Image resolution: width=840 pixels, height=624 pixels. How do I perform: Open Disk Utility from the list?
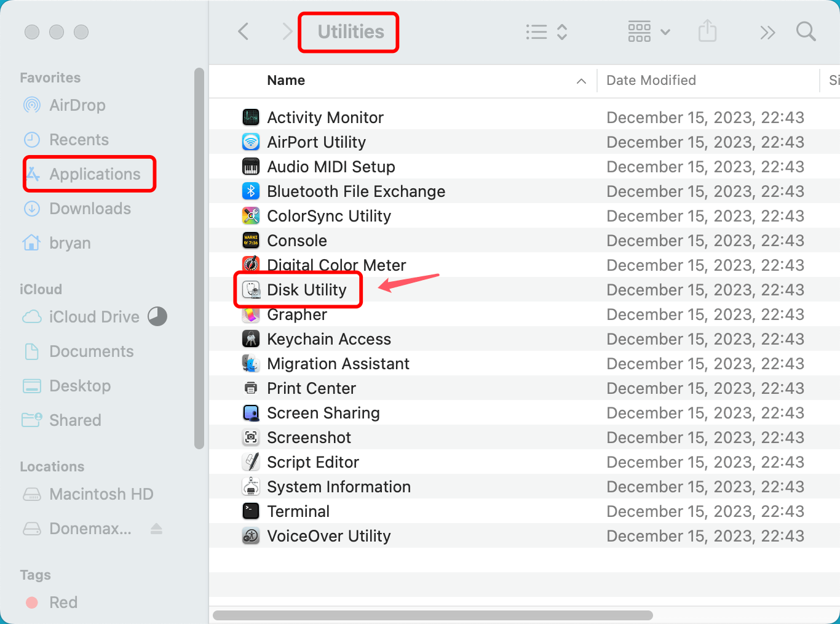pos(307,289)
